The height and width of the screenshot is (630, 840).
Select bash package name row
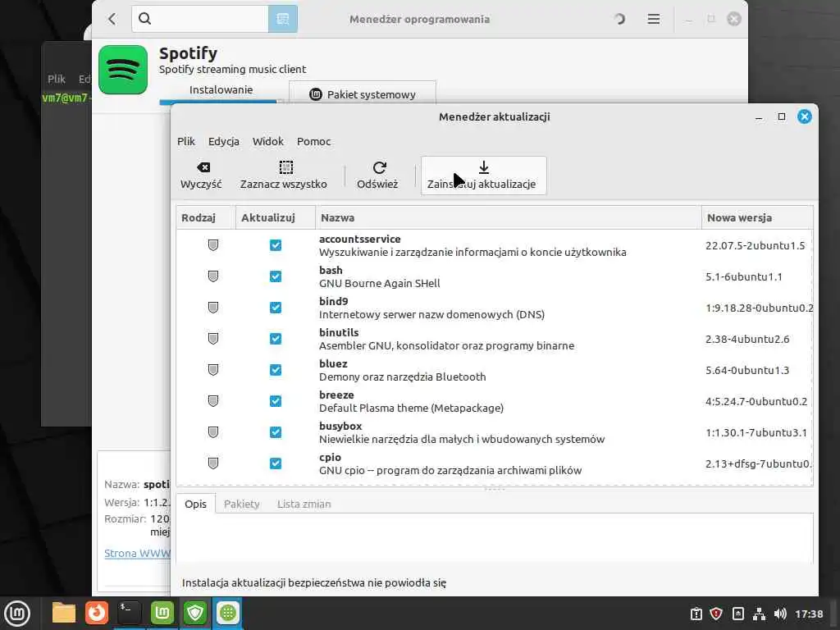click(495, 276)
